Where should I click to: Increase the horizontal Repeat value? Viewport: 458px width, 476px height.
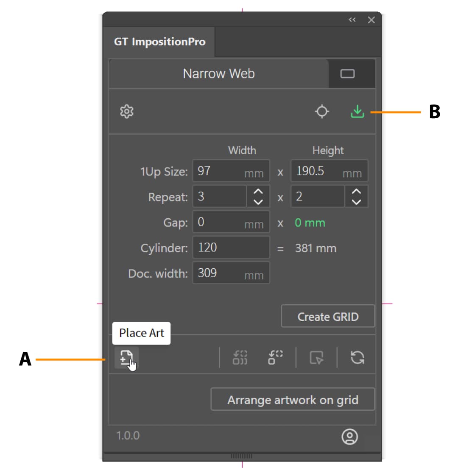click(258, 192)
